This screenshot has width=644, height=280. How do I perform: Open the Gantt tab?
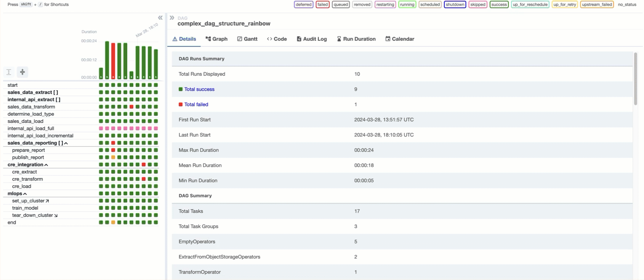[x=247, y=39]
